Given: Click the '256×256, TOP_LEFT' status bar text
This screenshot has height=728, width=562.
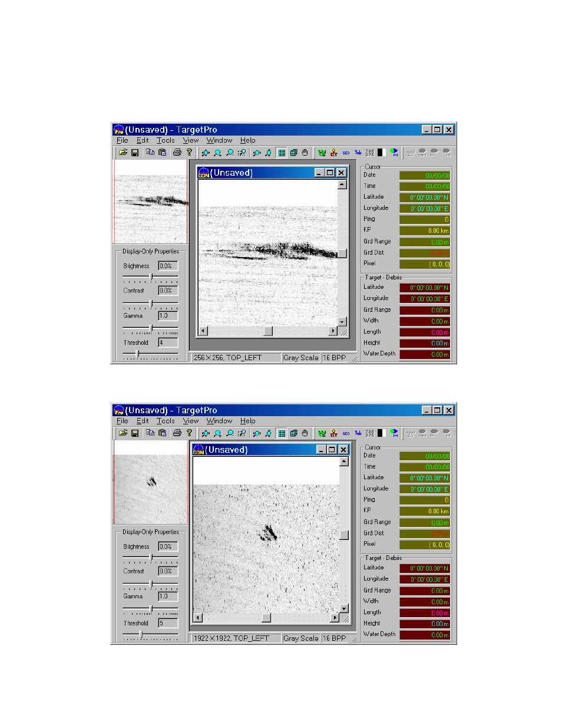Looking at the screenshot, I should pyautogui.click(x=227, y=358).
